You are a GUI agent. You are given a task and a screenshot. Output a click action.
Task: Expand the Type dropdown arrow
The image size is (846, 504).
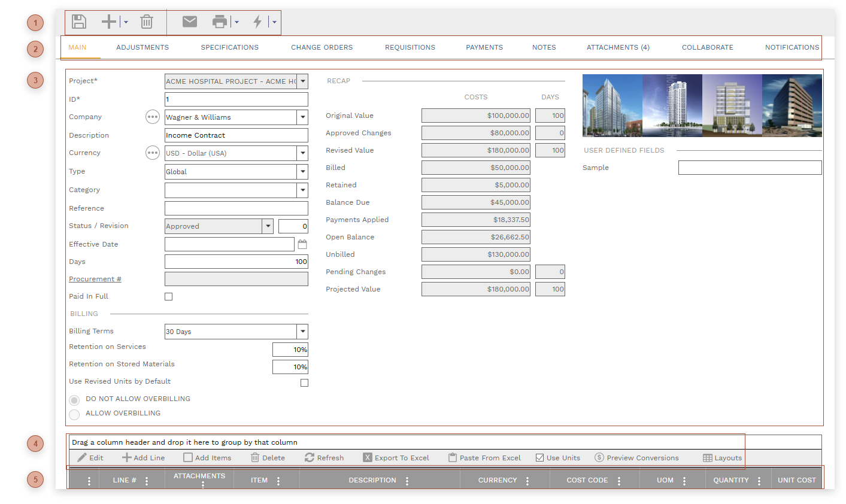(303, 172)
